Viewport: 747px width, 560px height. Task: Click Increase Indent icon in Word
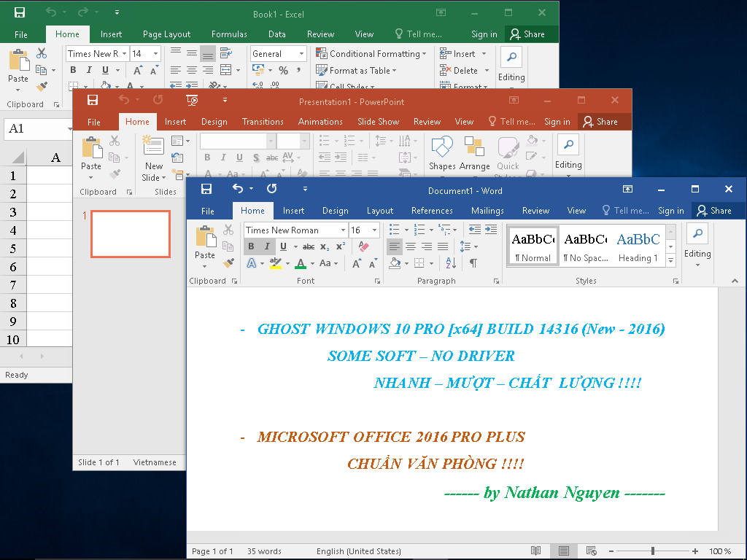click(x=491, y=230)
